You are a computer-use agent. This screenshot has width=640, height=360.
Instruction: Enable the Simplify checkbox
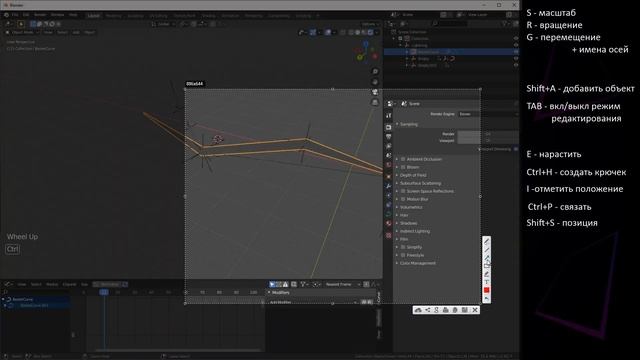coord(403,247)
